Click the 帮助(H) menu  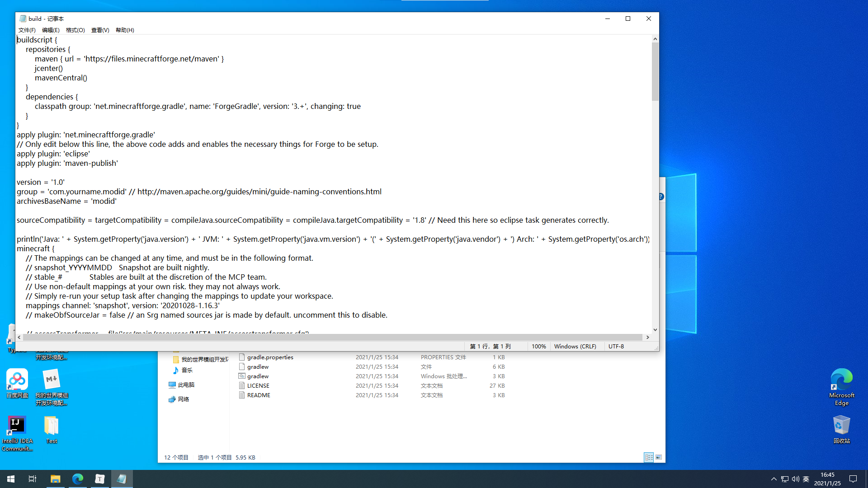pos(125,30)
